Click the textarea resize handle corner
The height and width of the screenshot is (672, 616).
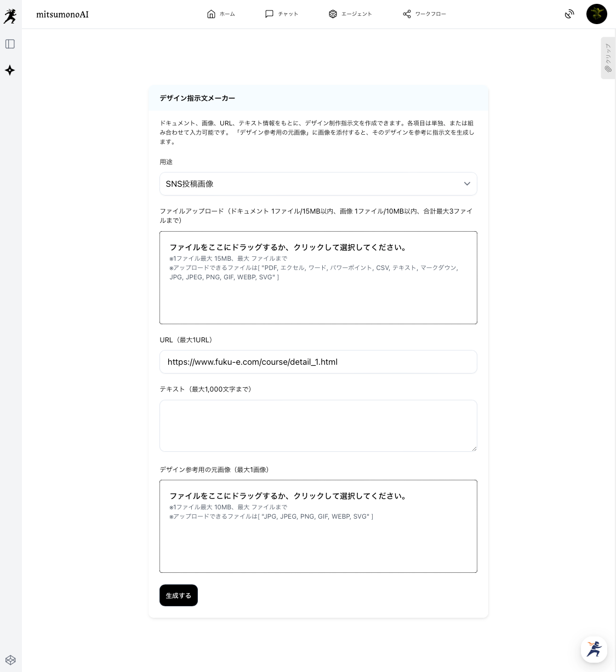(474, 449)
